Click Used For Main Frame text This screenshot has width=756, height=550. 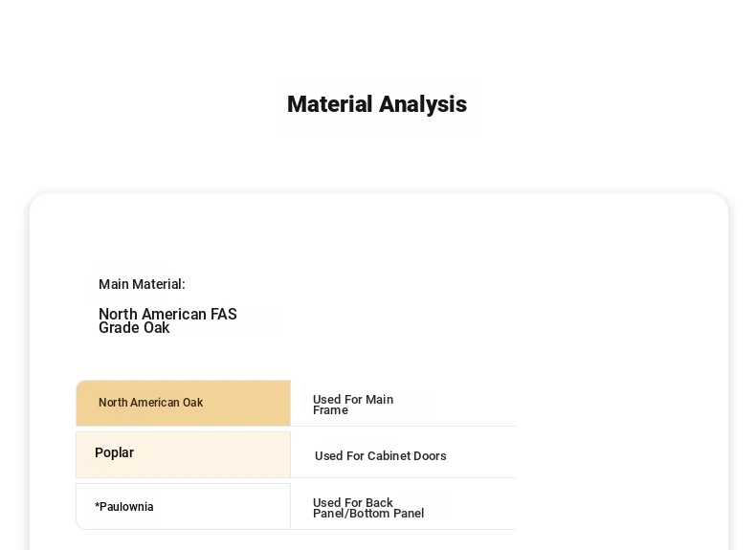353,405
